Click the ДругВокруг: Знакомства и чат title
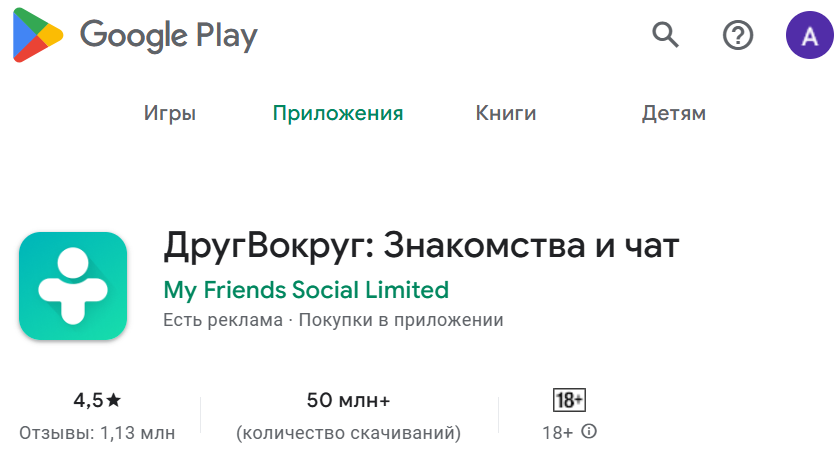 421,246
